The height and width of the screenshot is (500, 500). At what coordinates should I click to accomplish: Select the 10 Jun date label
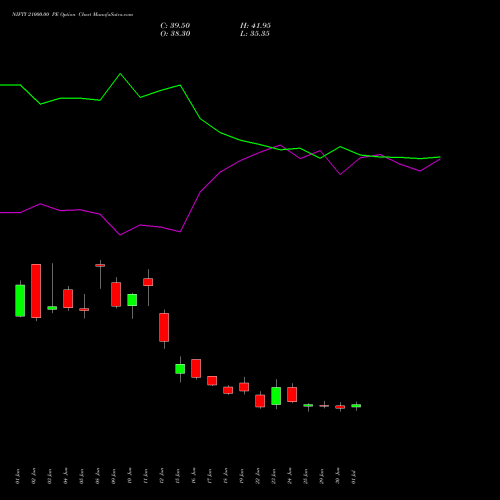click(130, 476)
